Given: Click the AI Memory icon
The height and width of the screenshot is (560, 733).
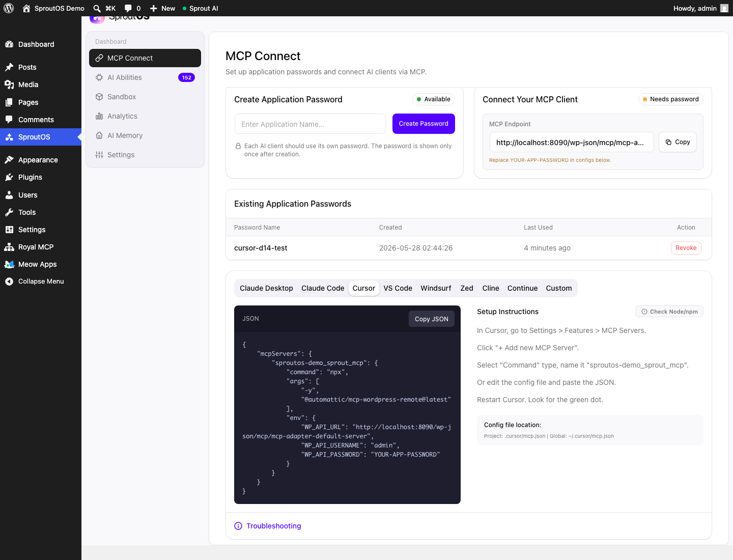Looking at the screenshot, I should (x=99, y=135).
